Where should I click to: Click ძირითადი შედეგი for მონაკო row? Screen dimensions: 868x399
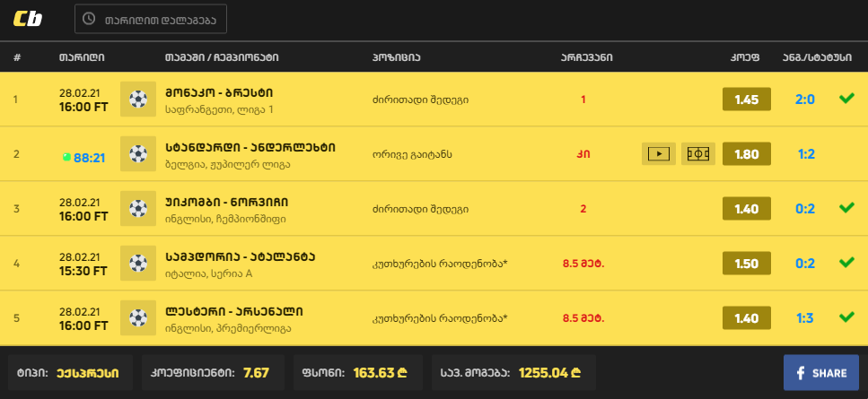click(421, 100)
